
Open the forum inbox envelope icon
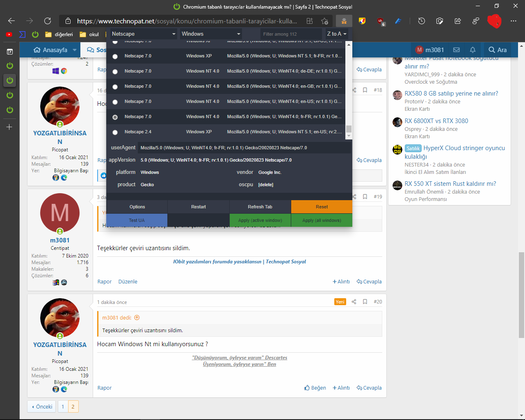pyautogui.click(x=457, y=50)
